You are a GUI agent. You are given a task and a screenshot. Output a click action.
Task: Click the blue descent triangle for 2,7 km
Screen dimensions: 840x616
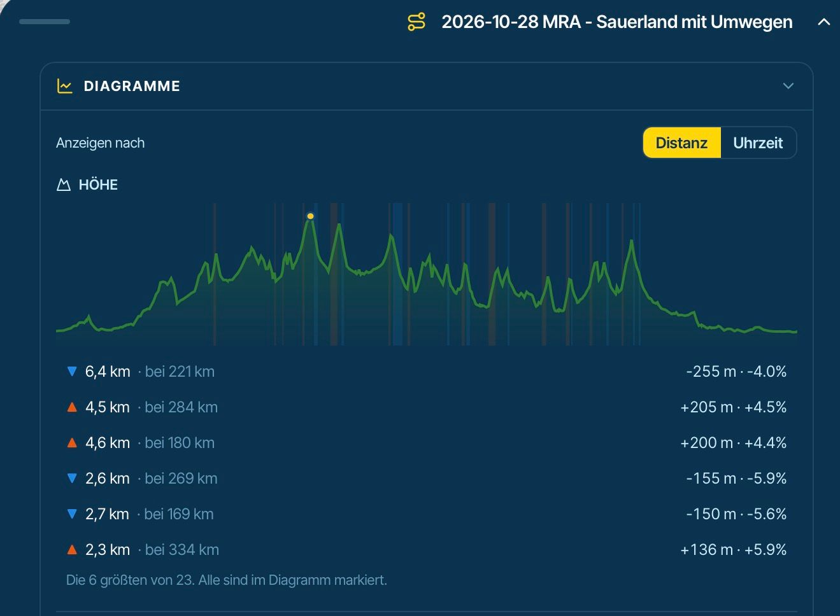[72, 514]
